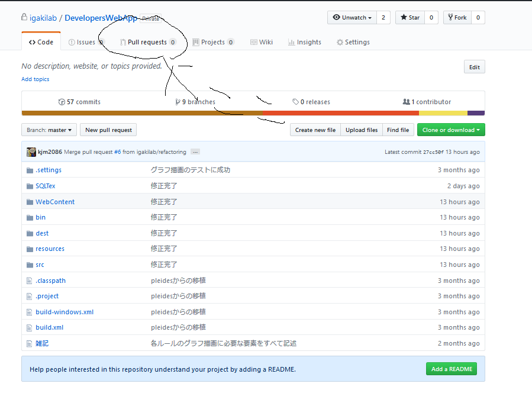Open the SQLTex folder
The image size is (532, 406).
46,186
